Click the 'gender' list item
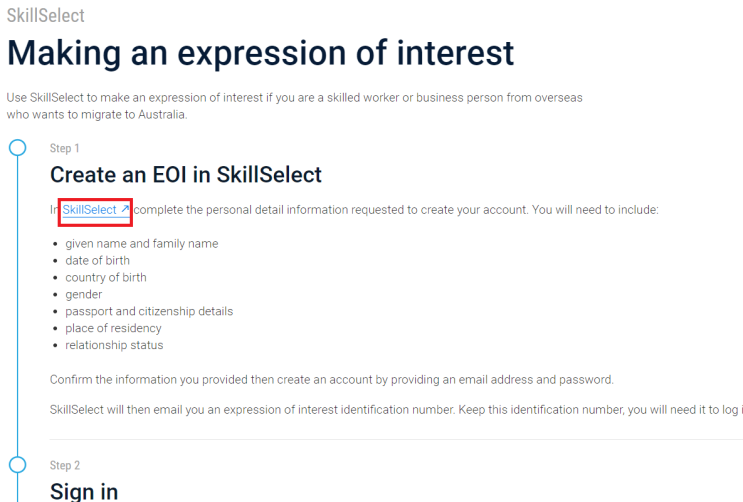The height and width of the screenshot is (502, 743). point(84,294)
